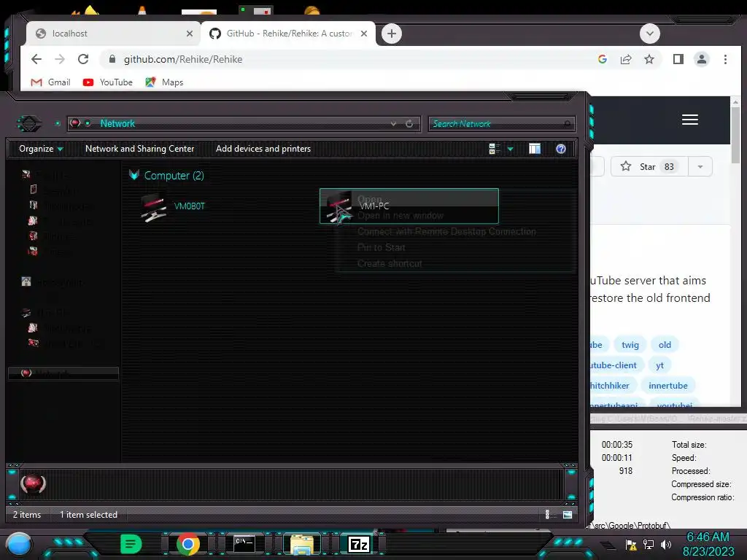Click the Google icon in the address bar
Image resolution: width=747 pixels, height=560 pixels.
[x=602, y=59]
